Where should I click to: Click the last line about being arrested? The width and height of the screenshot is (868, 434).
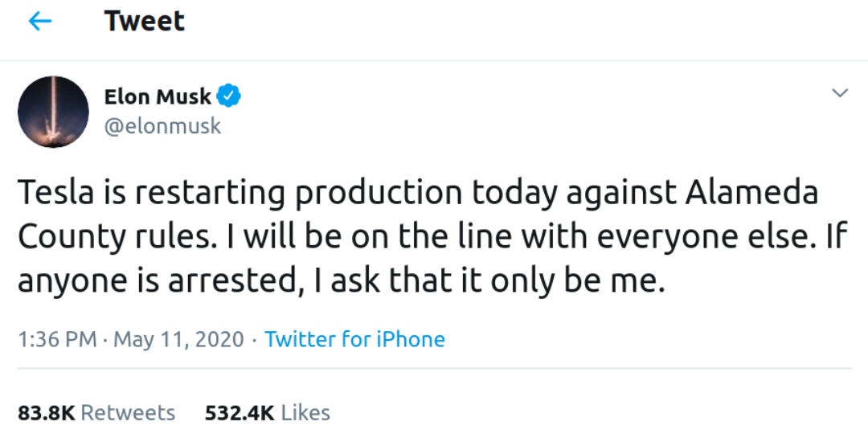[342, 280]
